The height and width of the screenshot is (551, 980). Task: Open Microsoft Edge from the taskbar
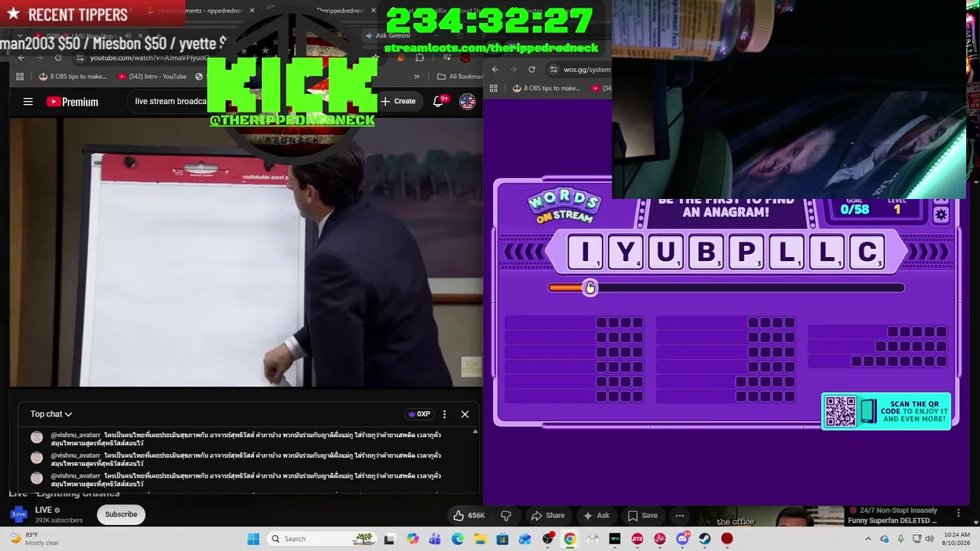tap(458, 539)
